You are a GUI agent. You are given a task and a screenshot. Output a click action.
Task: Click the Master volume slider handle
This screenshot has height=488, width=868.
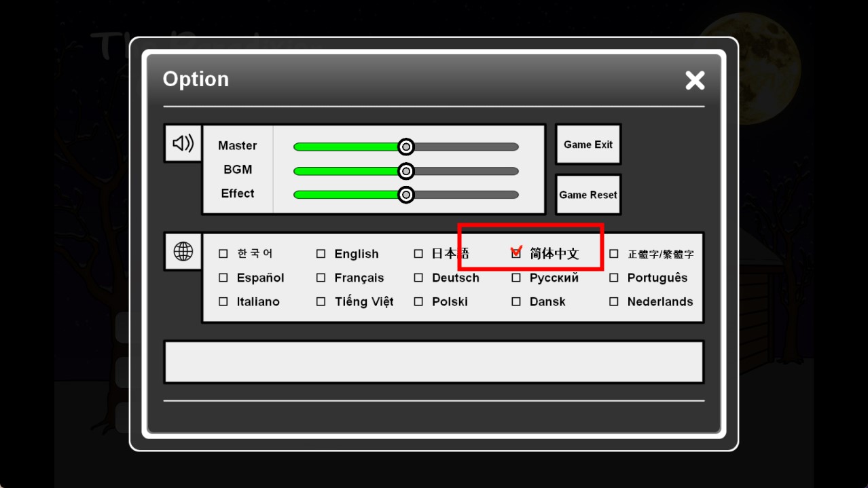(x=405, y=147)
